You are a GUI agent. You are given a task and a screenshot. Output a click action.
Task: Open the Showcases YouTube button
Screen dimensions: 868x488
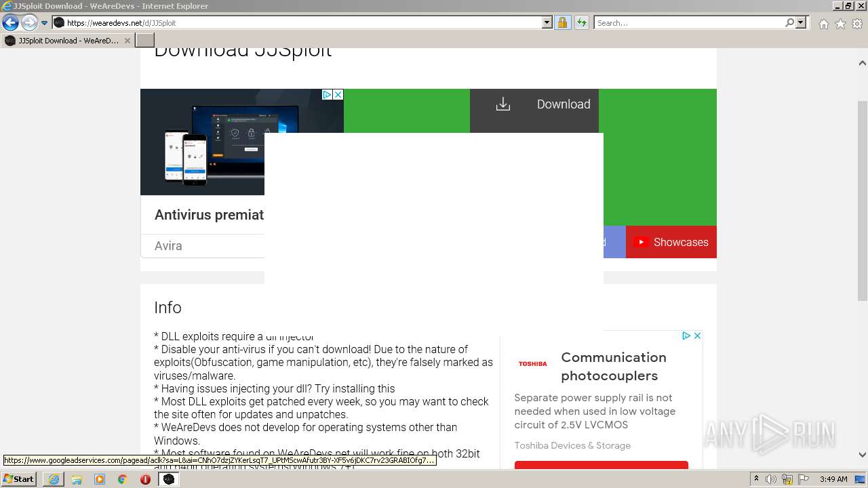tap(671, 242)
